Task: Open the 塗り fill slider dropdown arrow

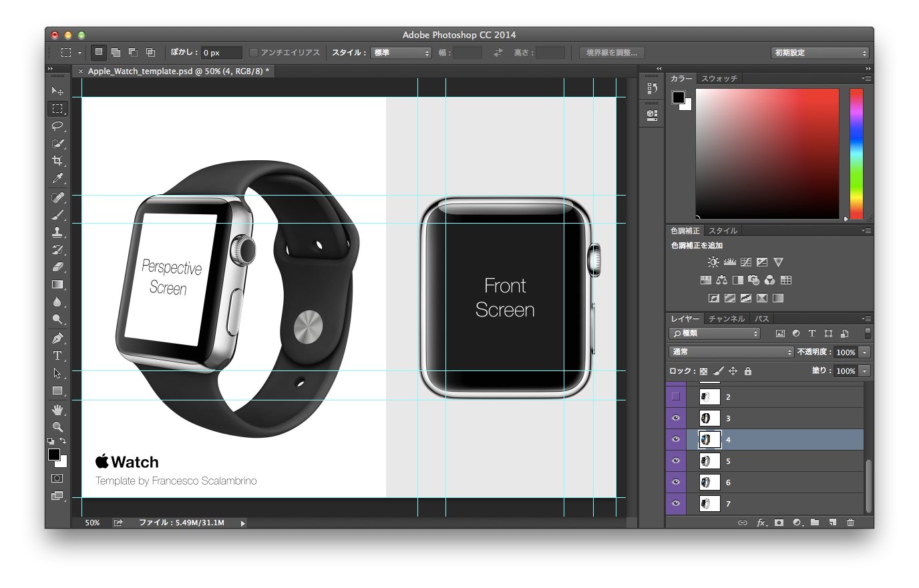Action: click(865, 370)
